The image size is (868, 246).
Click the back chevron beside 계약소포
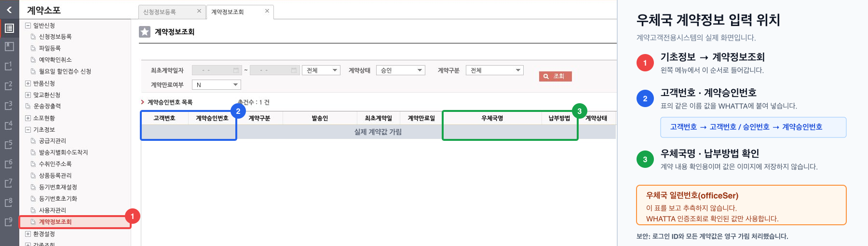coord(9,10)
